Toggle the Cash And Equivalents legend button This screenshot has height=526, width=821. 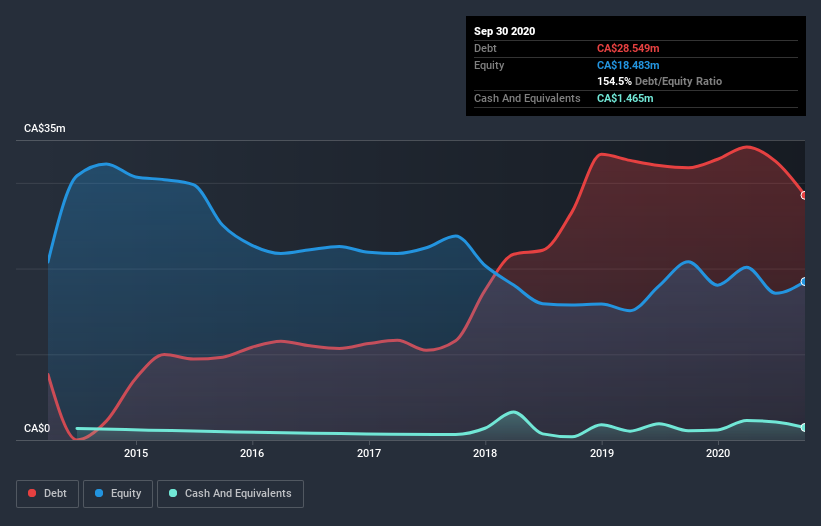coord(230,494)
